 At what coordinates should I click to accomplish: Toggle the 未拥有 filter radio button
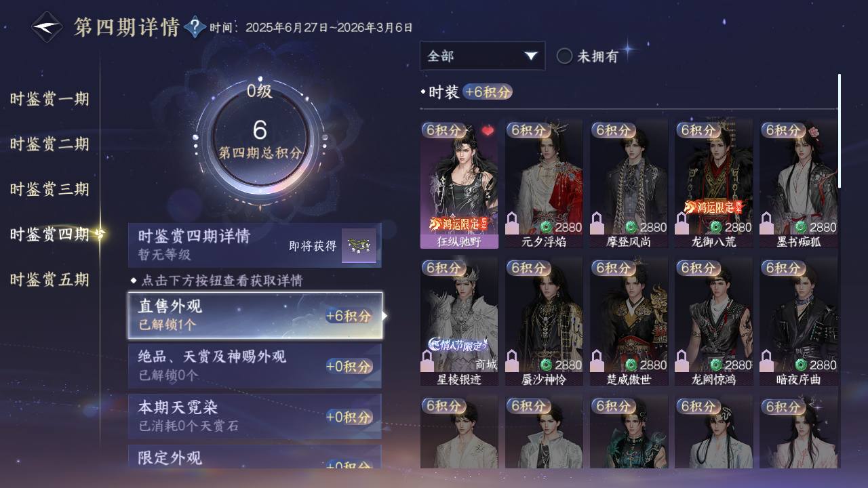point(564,56)
